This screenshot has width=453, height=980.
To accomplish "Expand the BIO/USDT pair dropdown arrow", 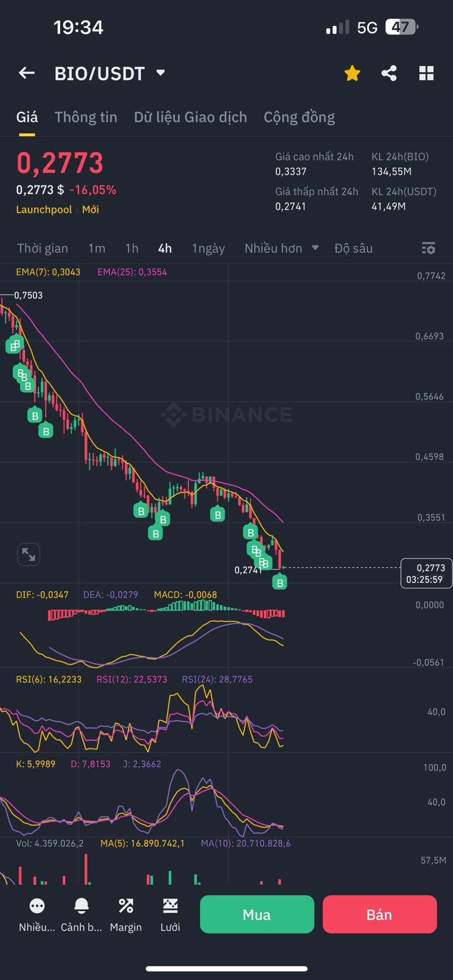I will click(160, 73).
